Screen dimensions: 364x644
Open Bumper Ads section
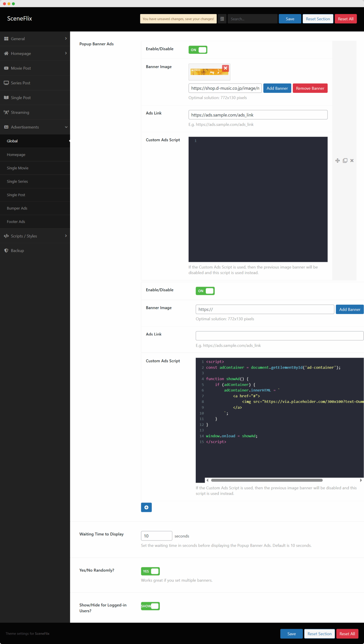click(35, 208)
